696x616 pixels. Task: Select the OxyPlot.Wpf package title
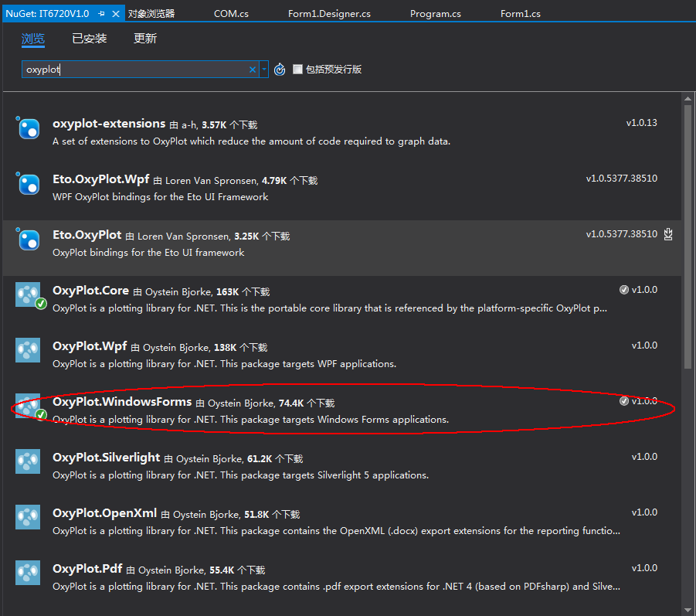click(90, 346)
